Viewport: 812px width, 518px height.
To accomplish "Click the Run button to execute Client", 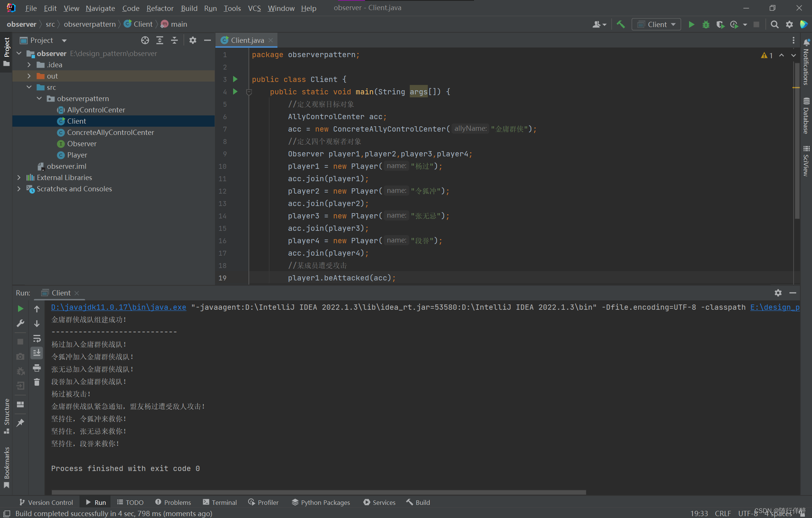I will click(691, 24).
